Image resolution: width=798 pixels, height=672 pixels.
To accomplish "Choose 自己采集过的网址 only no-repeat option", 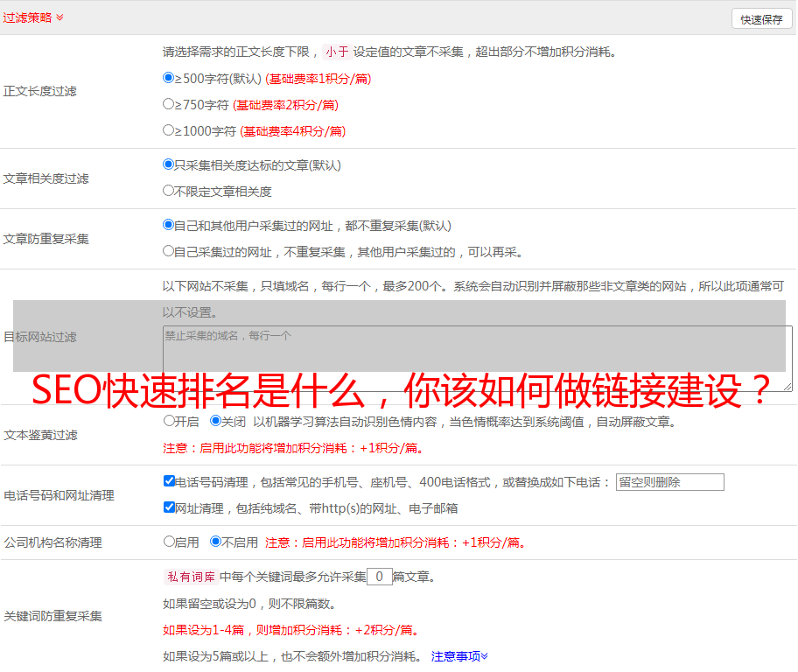I will pos(169,250).
